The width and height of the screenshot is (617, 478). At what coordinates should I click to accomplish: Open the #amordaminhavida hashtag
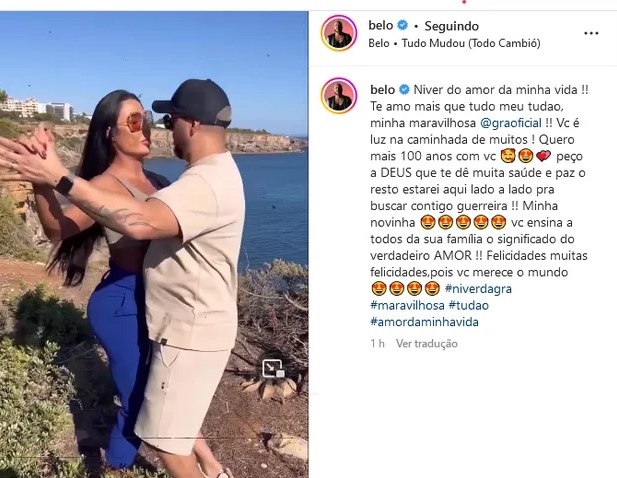[424, 322]
